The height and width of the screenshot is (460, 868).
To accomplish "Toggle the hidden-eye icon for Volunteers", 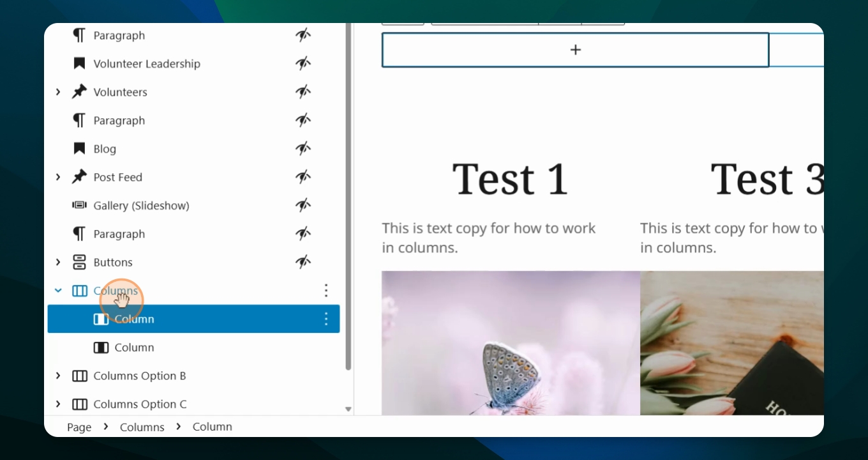I will point(303,92).
